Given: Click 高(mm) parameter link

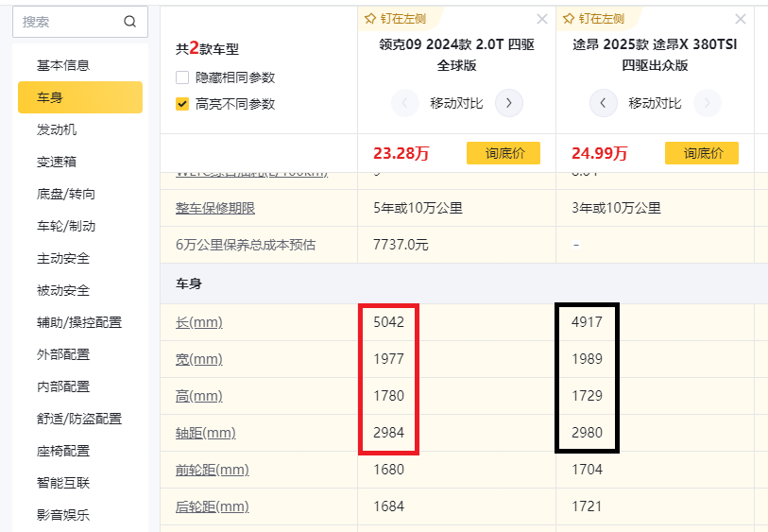Looking at the screenshot, I should click(x=199, y=396).
